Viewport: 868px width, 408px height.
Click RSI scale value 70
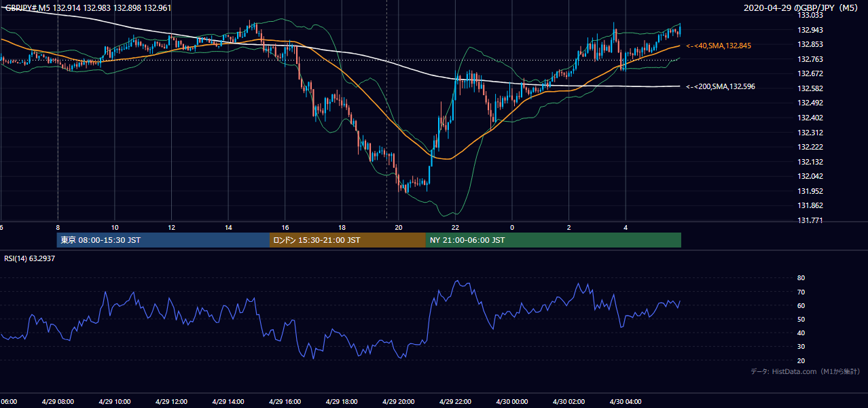pyautogui.click(x=801, y=292)
